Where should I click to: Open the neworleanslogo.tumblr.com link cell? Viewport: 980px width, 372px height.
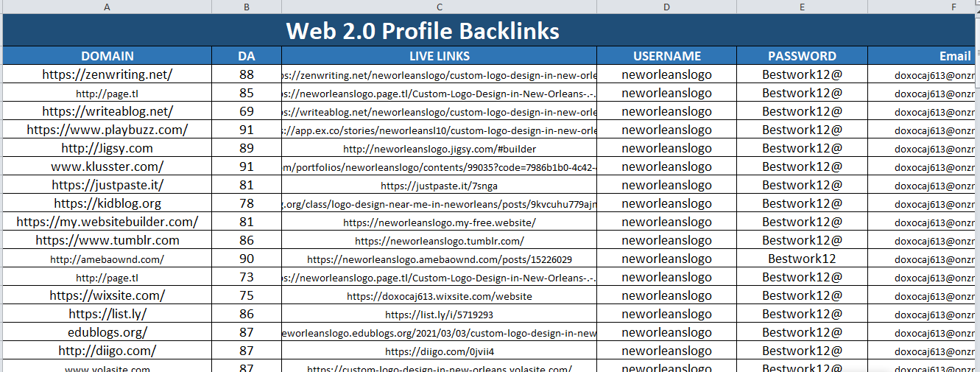[x=440, y=240]
